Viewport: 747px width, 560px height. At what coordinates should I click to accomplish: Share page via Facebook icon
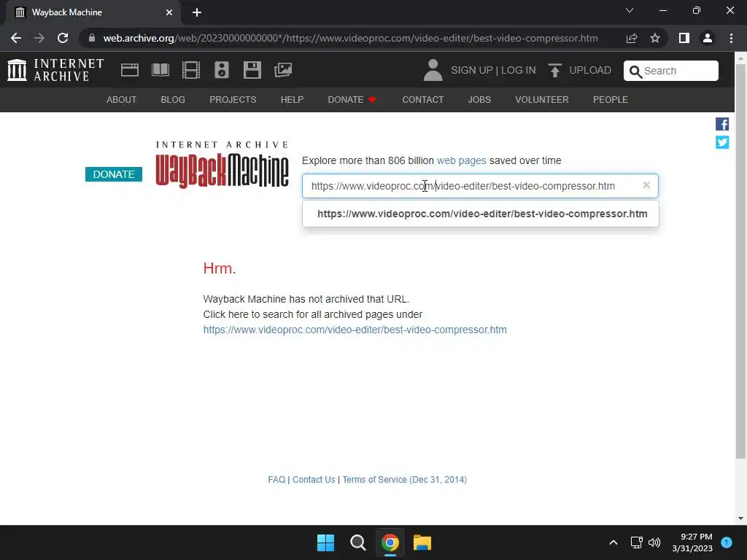click(x=721, y=124)
